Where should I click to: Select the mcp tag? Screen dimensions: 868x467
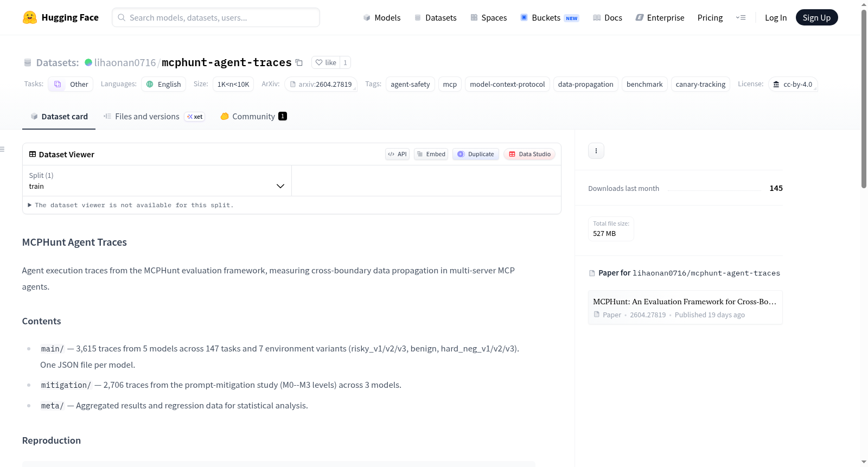coord(450,84)
